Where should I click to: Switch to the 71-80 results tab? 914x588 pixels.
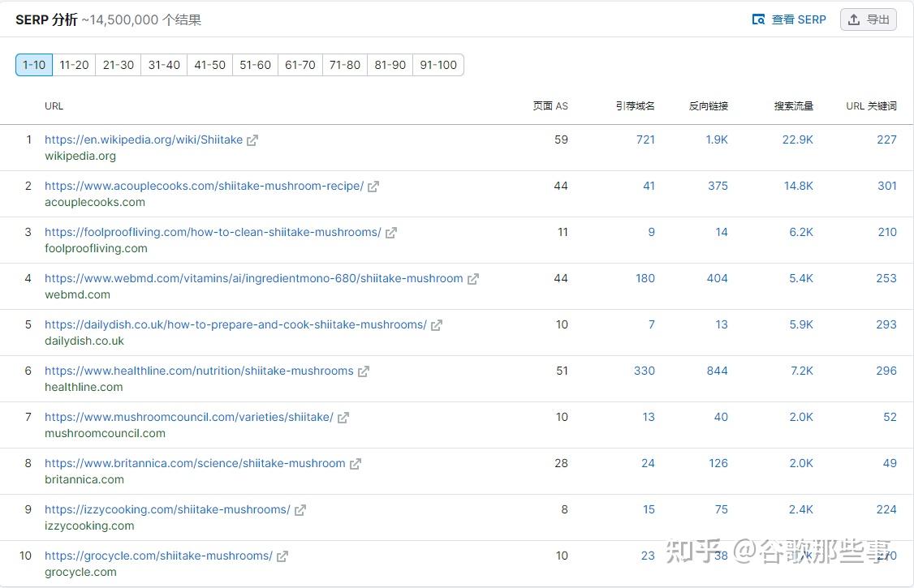click(x=345, y=65)
